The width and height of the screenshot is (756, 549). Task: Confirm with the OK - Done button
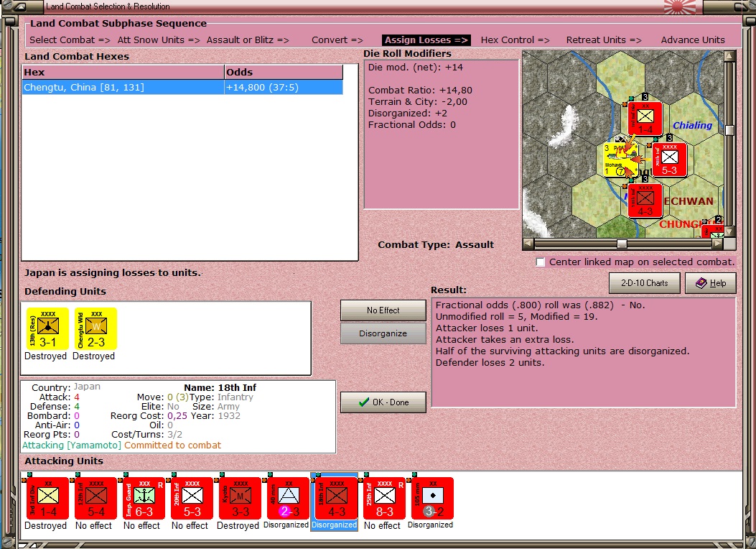pos(383,402)
